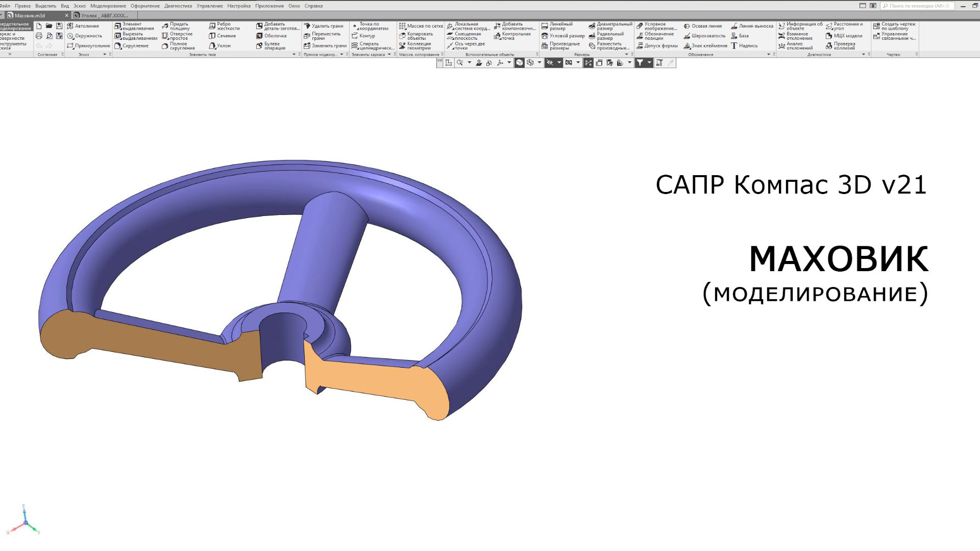Expand Обозначения panel arrow
Viewport: 980px width, 551px height.
click(x=769, y=54)
